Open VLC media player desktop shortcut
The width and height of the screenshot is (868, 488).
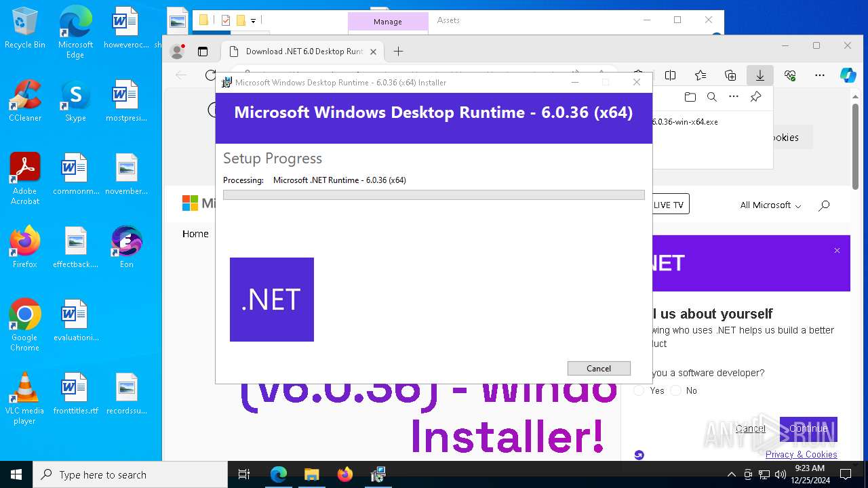(25, 399)
